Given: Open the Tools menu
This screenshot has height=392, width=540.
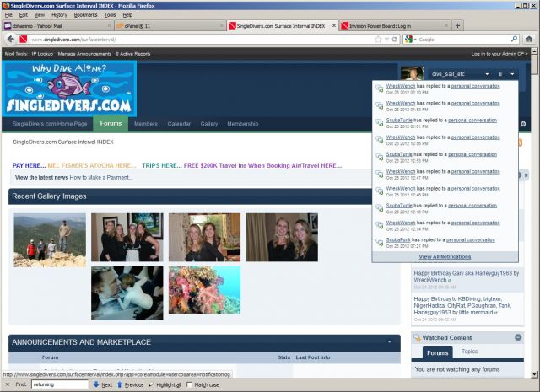Looking at the screenshot, I should (x=110, y=15).
